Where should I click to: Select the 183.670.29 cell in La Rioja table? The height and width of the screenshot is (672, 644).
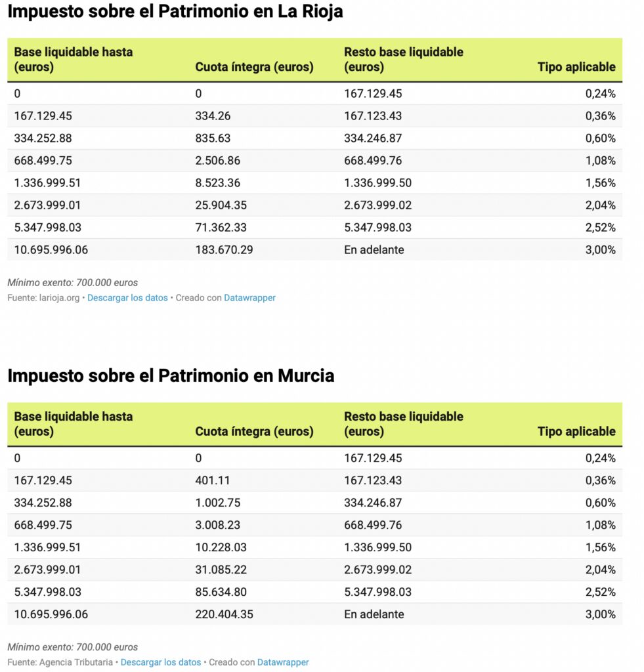point(224,250)
